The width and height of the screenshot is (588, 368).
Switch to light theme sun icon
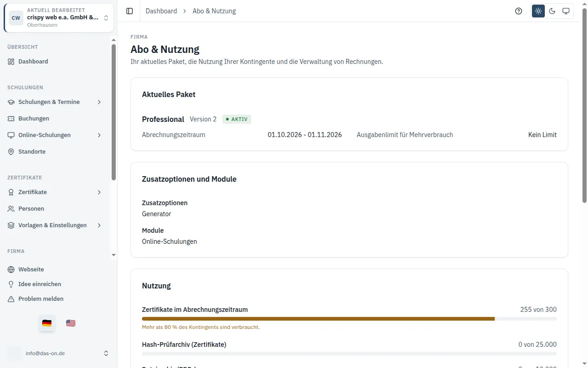(538, 11)
